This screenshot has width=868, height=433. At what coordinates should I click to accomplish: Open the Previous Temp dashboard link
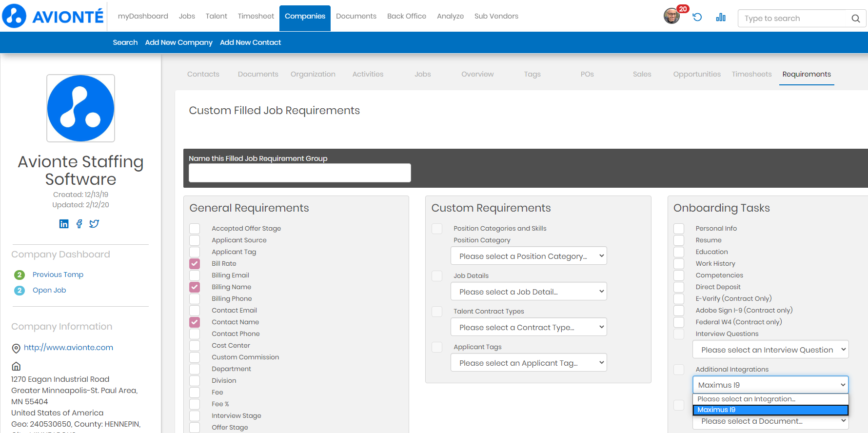click(58, 275)
